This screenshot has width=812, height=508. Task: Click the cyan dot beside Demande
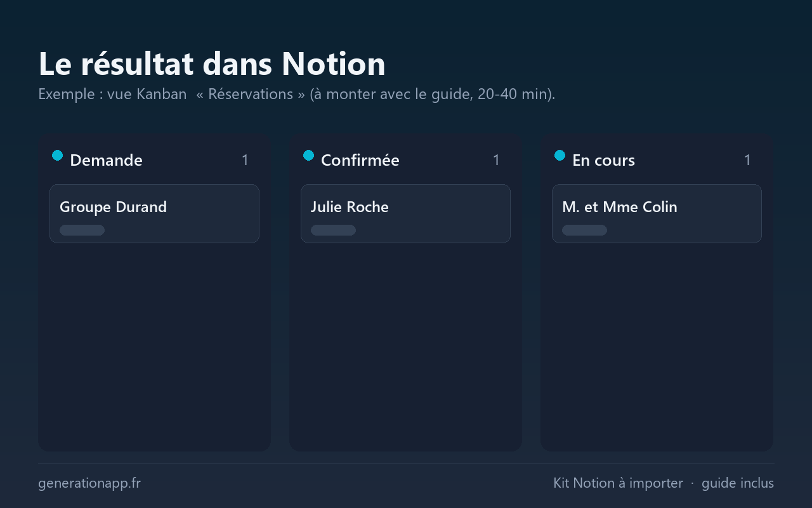tap(57, 155)
